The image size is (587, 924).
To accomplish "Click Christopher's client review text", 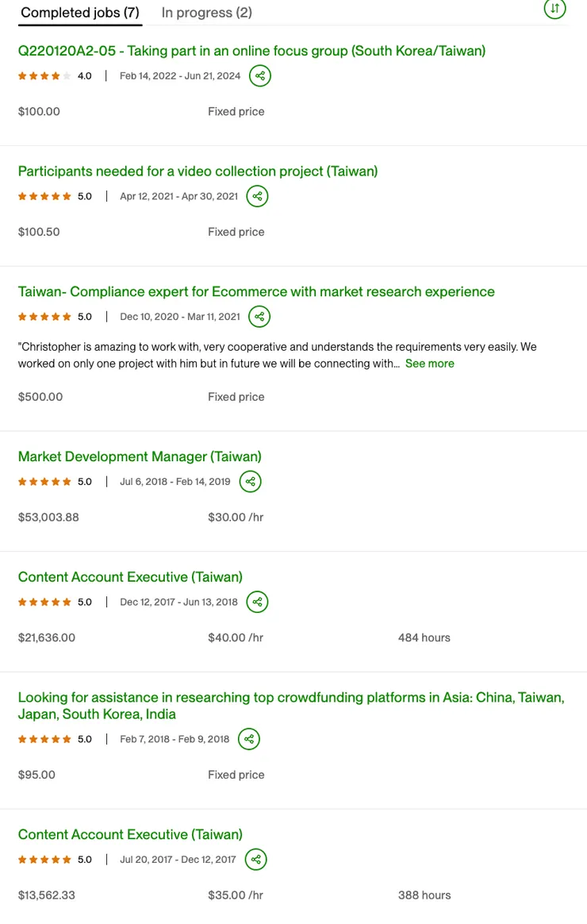I will (238, 355).
